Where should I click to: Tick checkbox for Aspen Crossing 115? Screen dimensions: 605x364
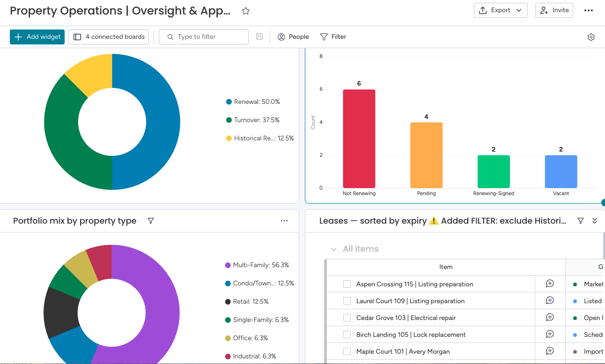click(x=347, y=284)
